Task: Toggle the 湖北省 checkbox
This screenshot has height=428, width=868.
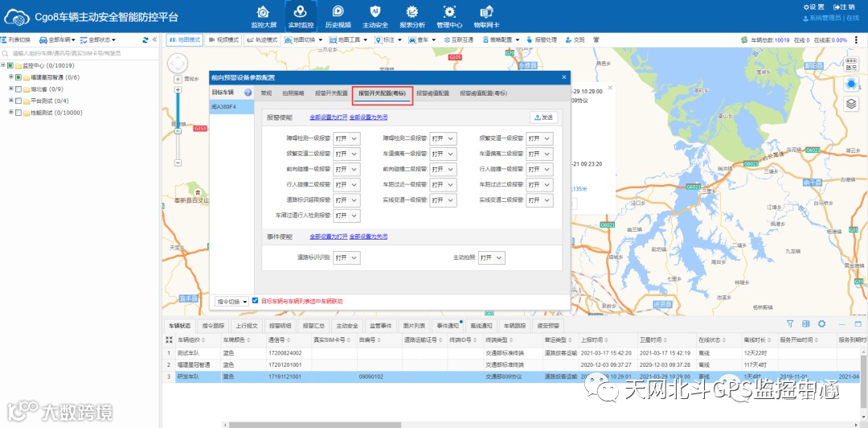Action: click(x=18, y=88)
